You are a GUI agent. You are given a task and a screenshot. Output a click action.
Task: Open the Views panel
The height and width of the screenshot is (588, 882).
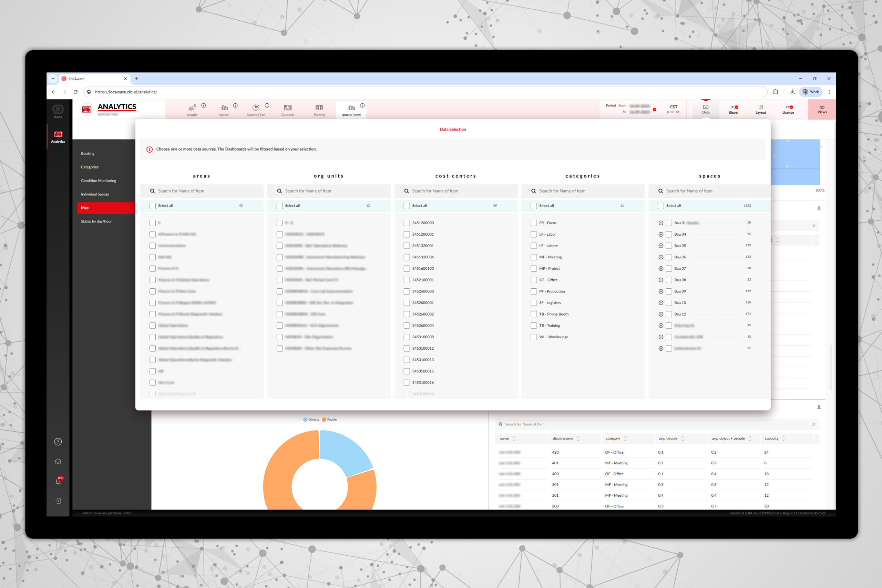pos(822,109)
